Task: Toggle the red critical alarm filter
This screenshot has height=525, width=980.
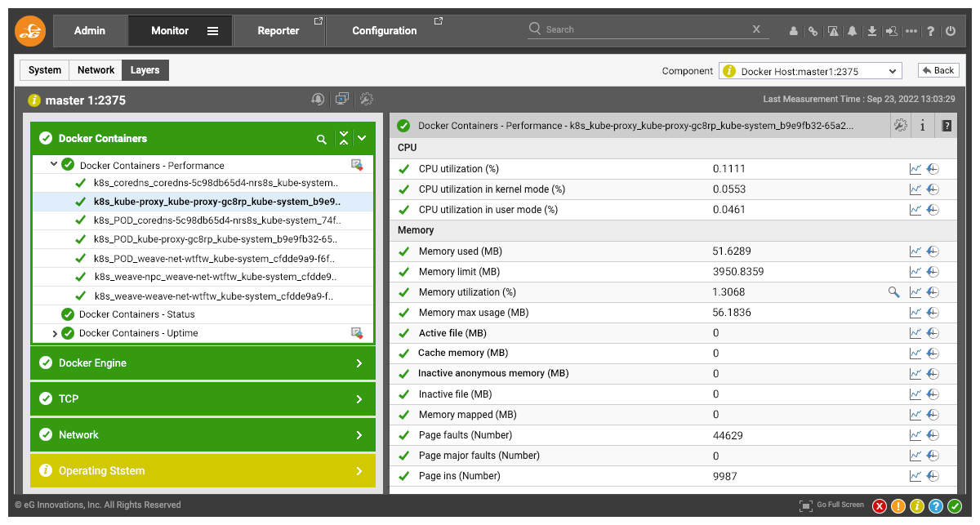Action: 880,506
